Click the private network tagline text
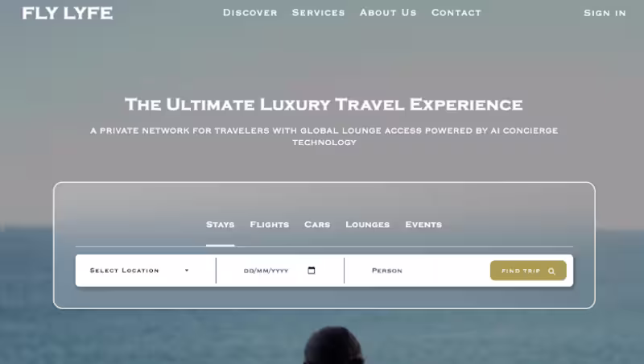 pyautogui.click(x=324, y=136)
